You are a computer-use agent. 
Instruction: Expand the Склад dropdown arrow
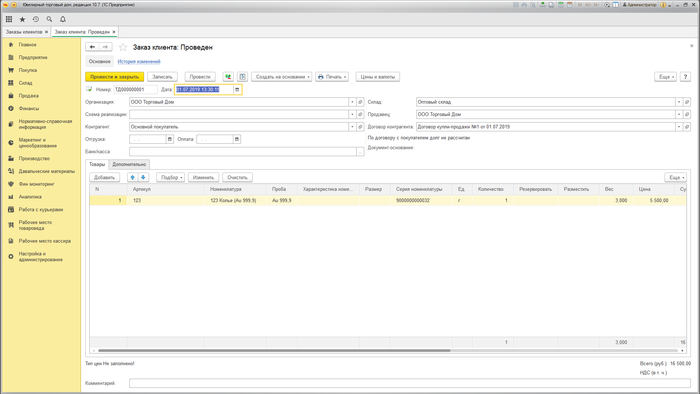tap(679, 102)
